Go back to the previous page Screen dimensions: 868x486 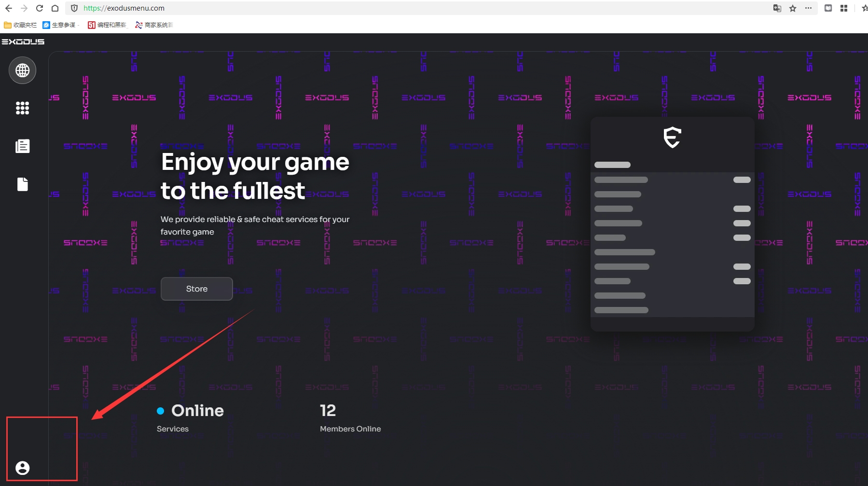click(x=9, y=8)
